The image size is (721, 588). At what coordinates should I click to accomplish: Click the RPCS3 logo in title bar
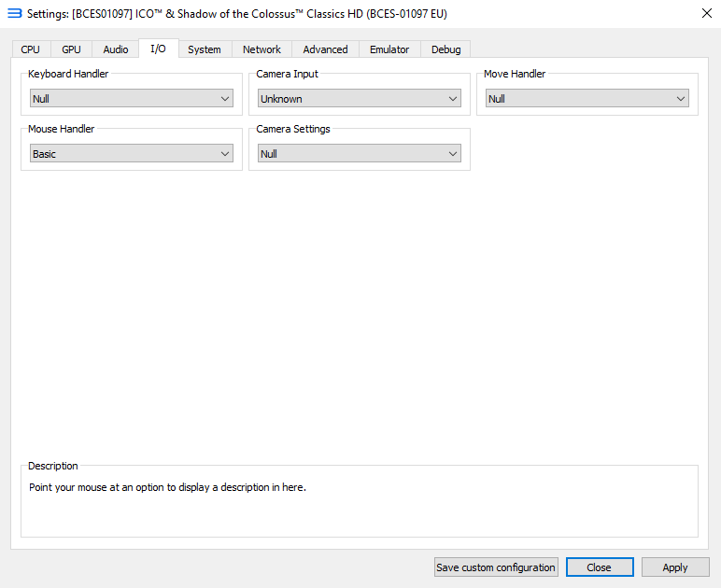14,13
